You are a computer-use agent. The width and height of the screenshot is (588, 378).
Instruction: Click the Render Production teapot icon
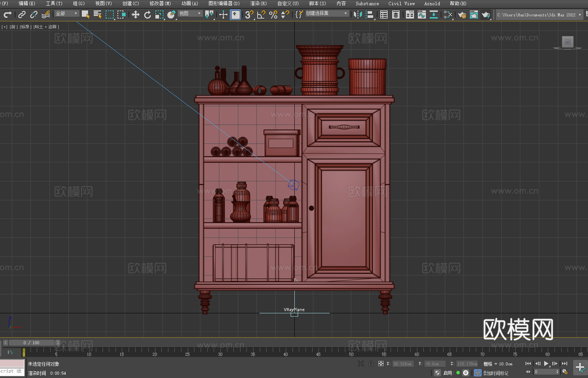pyautogui.click(x=486, y=14)
